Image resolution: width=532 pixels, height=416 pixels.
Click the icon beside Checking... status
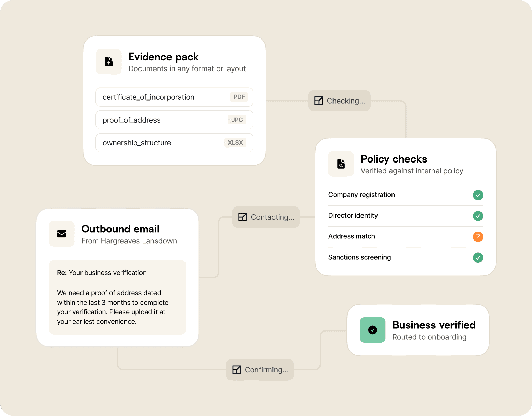coord(319,101)
